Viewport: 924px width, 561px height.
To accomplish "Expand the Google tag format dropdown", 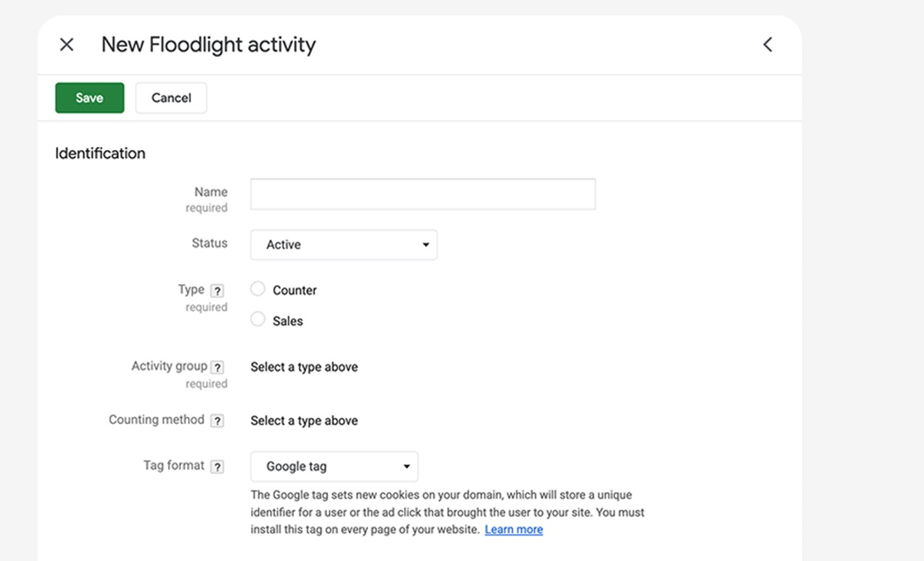I will point(334,466).
